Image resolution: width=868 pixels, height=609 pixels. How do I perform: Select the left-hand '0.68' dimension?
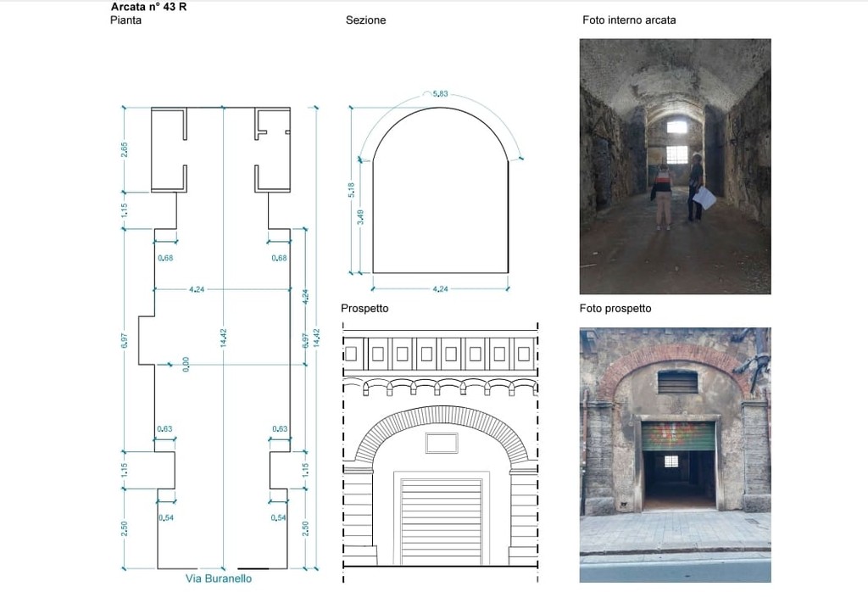pyautogui.click(x=165, y=258)
